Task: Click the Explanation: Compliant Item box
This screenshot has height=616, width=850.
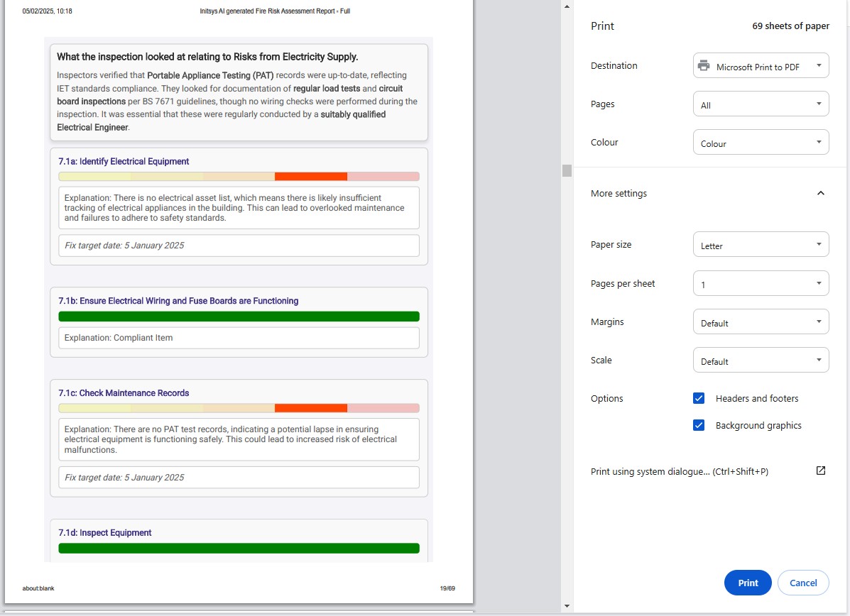Action: point(239,338)
